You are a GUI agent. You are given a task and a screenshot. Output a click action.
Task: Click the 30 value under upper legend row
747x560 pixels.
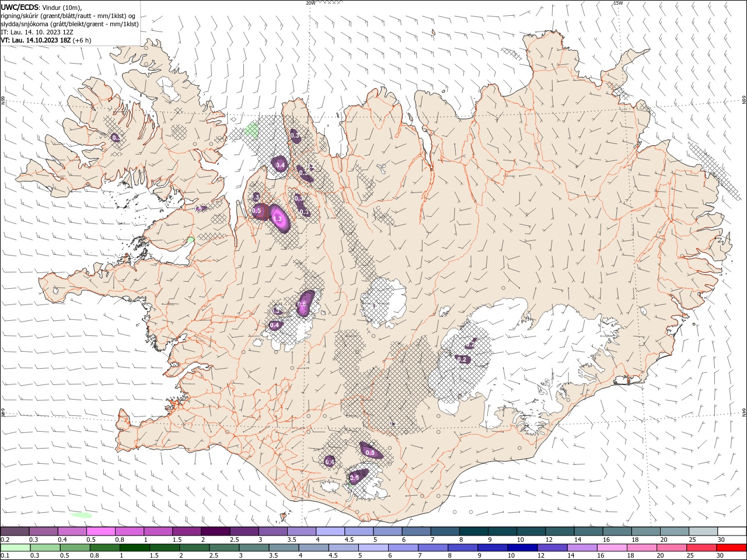pyautogui.click(x=721, y=540)
